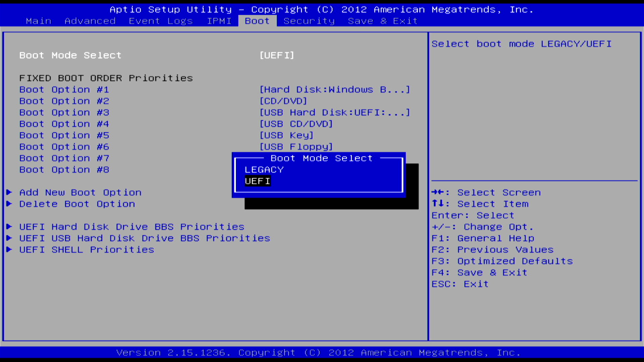Image resolution: width=644 pixels, height=362 pixels.
Task: Choose UEFI option in popup
Action: pos(257,181)
